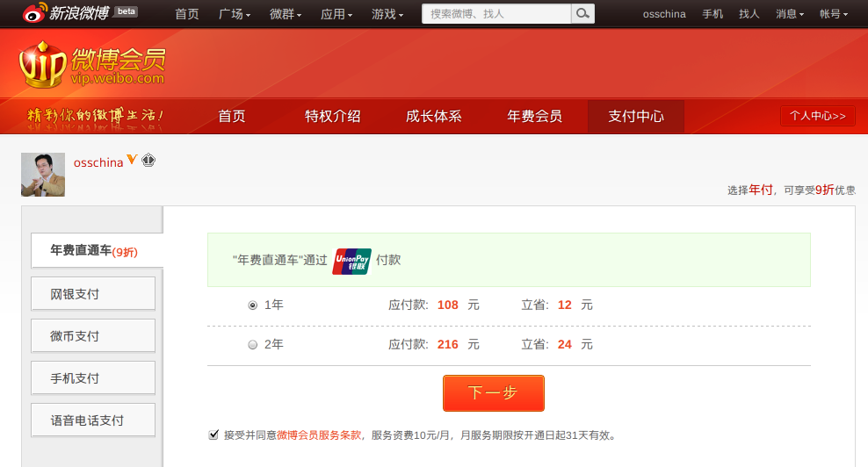The image size is (868, 467).
Task: Select the 2年 payment option
Action: tap(252, 345)
